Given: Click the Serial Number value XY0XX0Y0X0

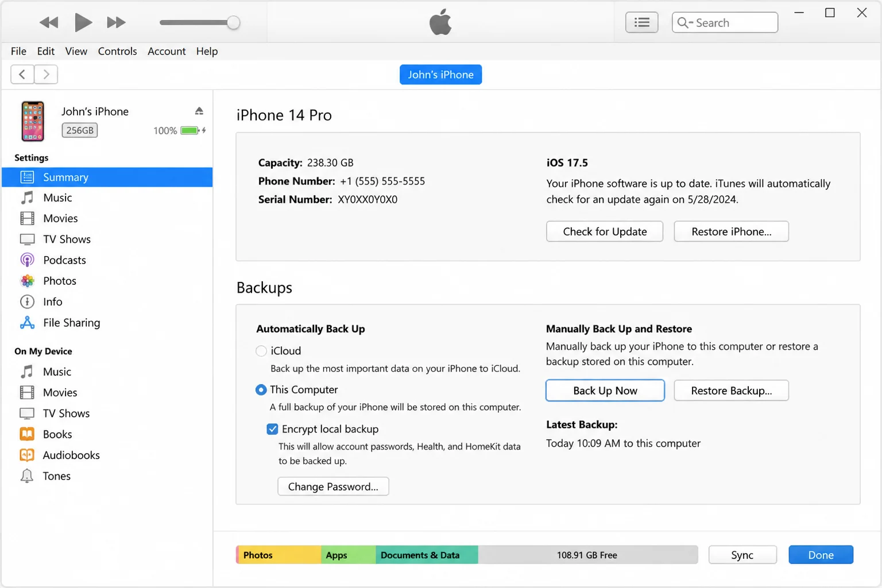Looking at the screenshot, I should pyautogui.click(x=367, y=199).
